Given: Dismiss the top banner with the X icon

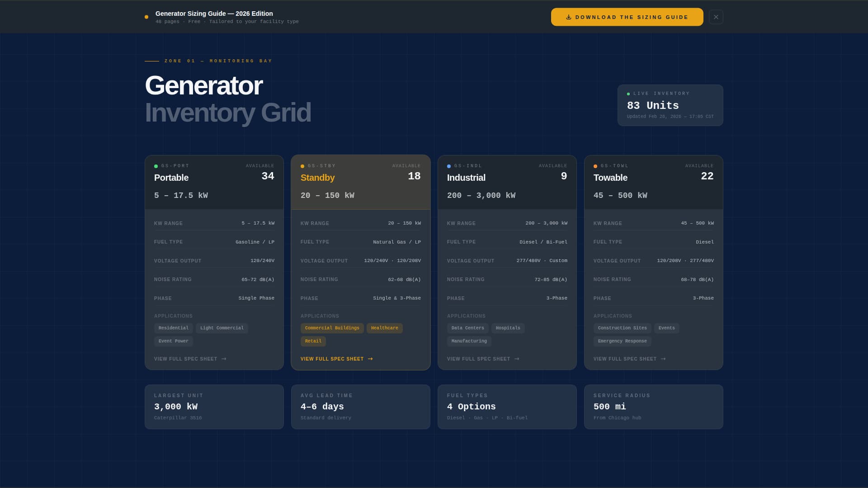Looking at the screenshot, I should tap(716, 17).
